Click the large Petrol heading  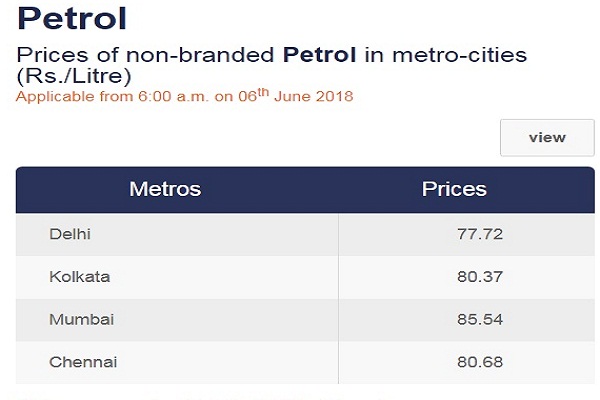tap(72, 18)
